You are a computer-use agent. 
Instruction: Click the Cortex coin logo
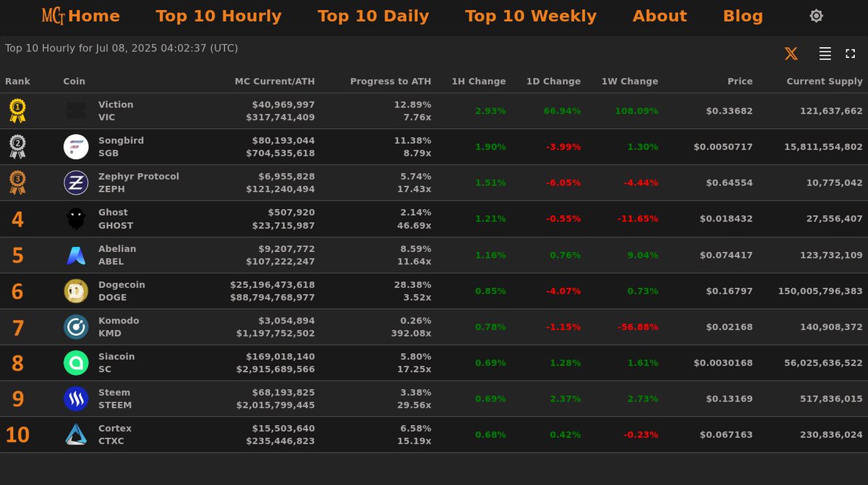76,434
